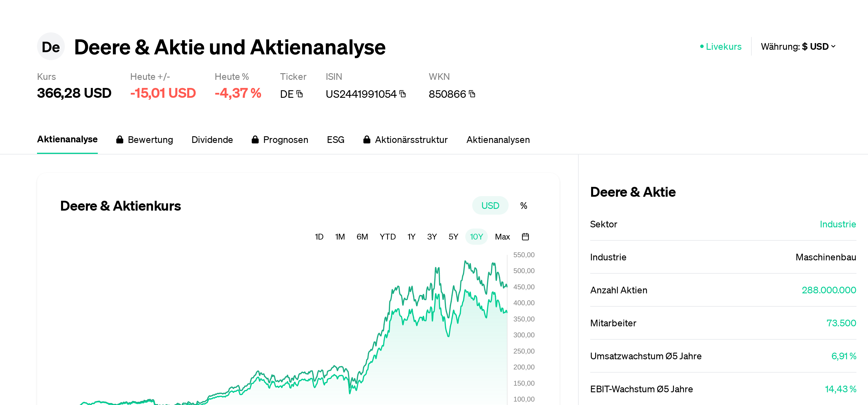Viewport: 868px width, 405px height.
Task: Select the Max chart range
Action: pyautogui.click(x=502, y=237)
